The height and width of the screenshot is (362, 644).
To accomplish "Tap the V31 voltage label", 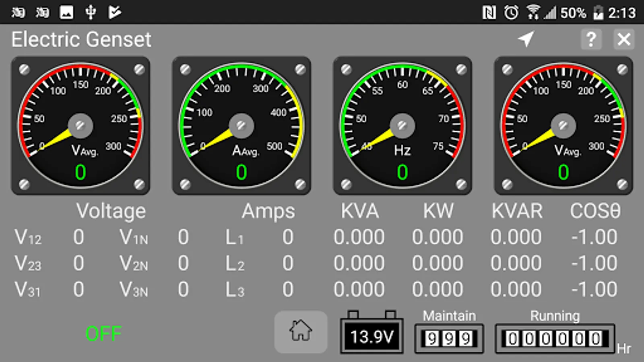I will coord(28,290).
